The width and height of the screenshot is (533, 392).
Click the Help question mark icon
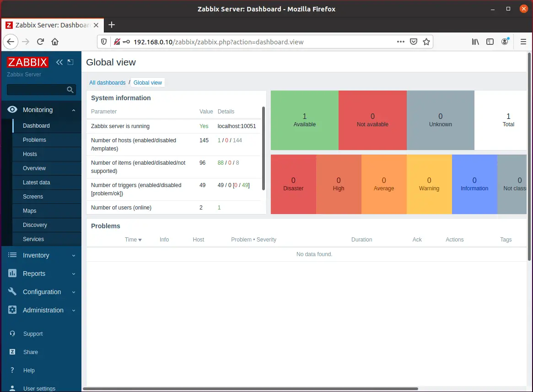12,370
